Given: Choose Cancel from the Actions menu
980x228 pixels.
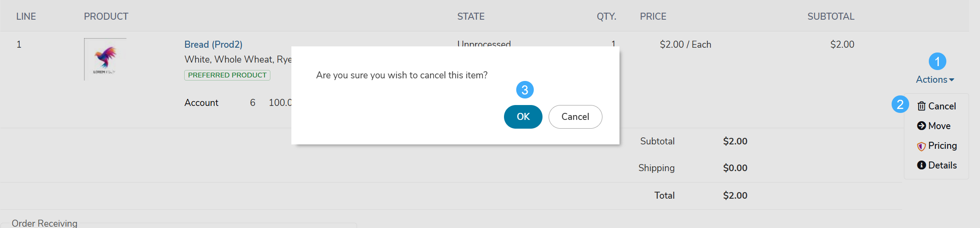Looking at the screenshot, I should (937, 106).
